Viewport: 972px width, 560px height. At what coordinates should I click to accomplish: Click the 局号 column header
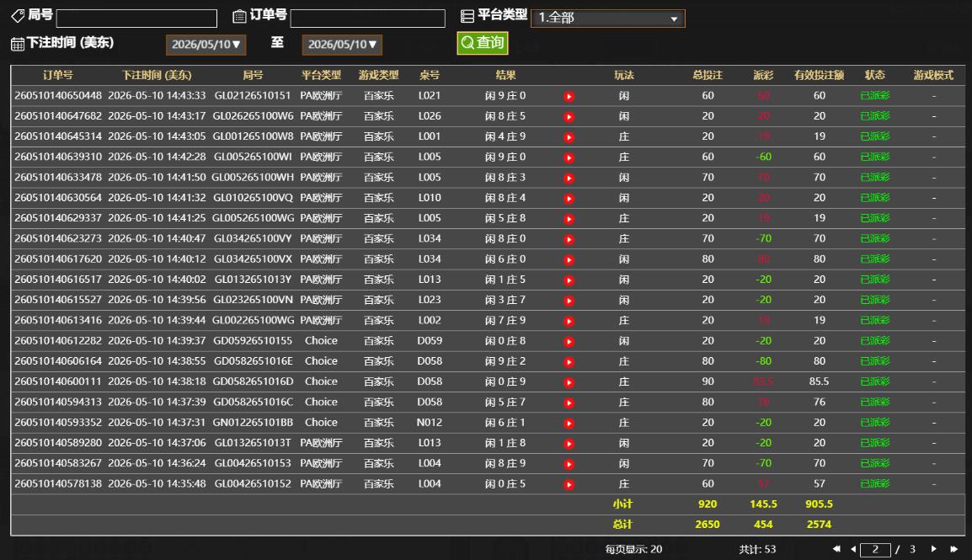point(253,75)
